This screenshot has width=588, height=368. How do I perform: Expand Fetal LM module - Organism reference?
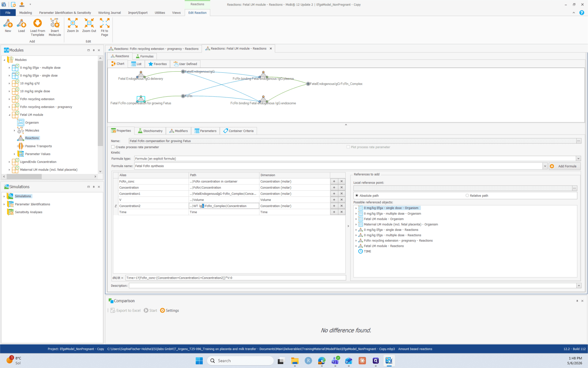(x=356, y=219)
